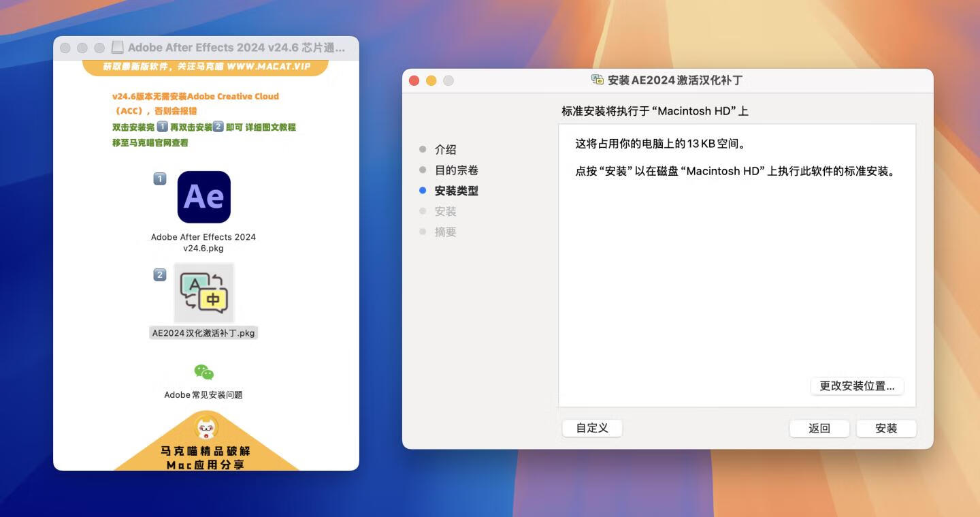
Task: Click 更改安装位置 to change install location
Action: click(x=857, y=386)
